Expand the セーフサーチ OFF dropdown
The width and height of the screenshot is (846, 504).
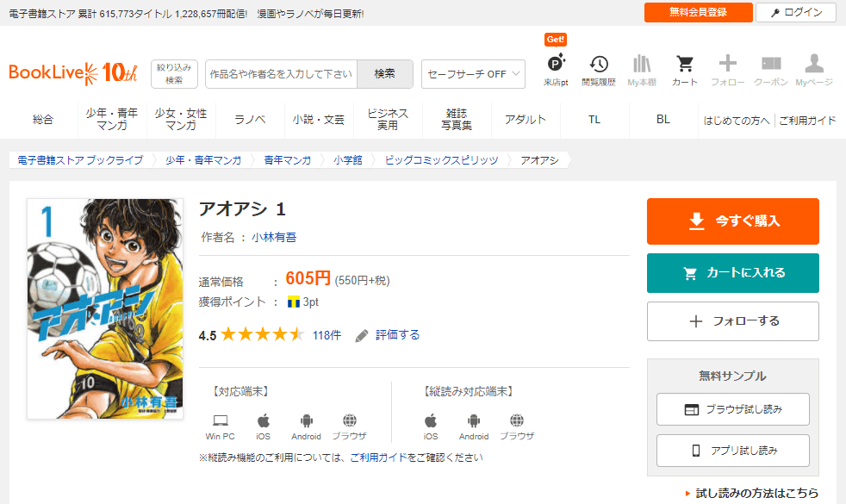pyautogui.click(x=473, y=74)
